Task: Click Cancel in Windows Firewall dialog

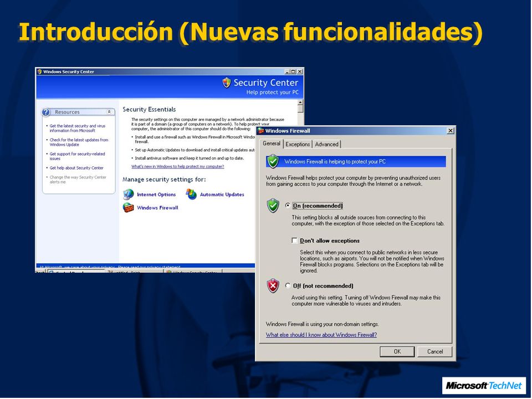Action: 435,351
